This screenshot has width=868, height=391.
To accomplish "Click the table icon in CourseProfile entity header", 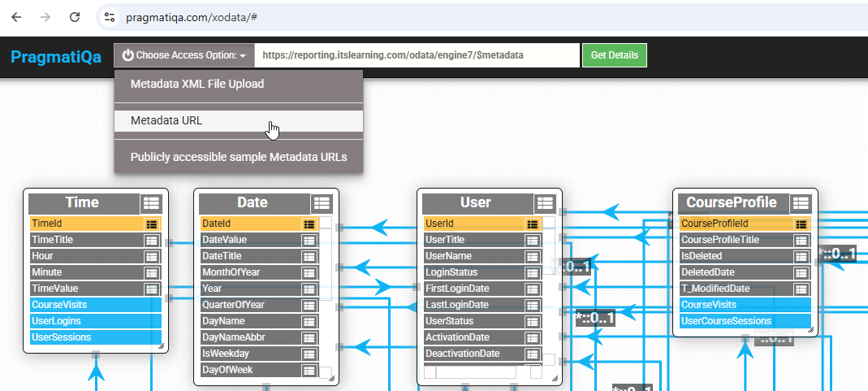I will click(801, 203).
